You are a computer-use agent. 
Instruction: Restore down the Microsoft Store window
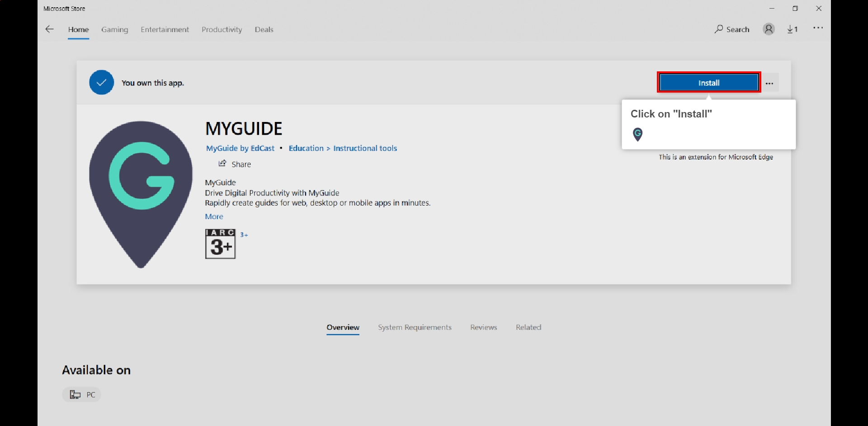795,9
